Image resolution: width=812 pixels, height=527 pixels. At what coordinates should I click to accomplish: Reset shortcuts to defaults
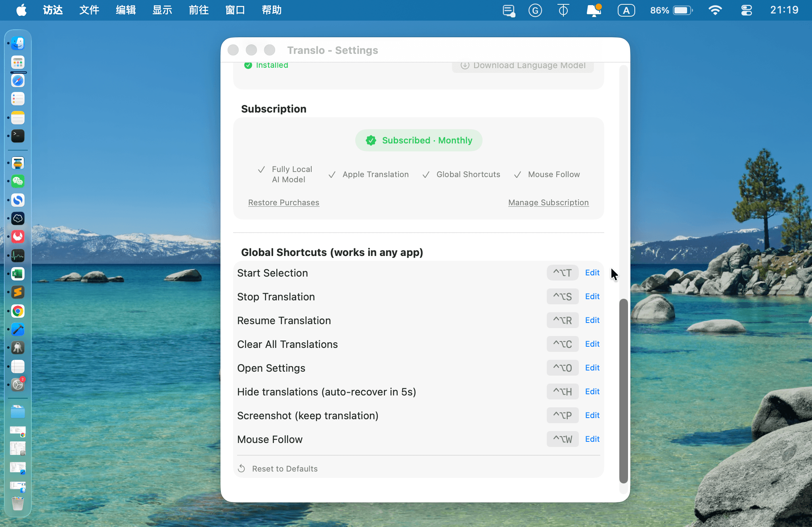click(x=278, y=469)
